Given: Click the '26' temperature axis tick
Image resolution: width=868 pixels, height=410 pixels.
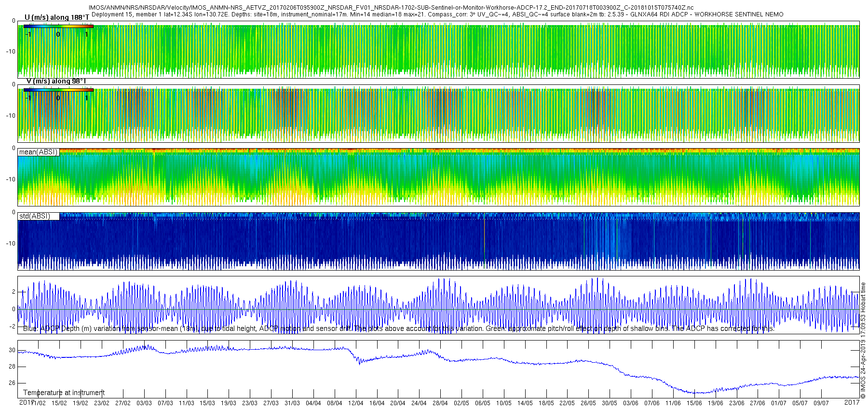Looking at the screenshot, I should click(x=12, y=383).
